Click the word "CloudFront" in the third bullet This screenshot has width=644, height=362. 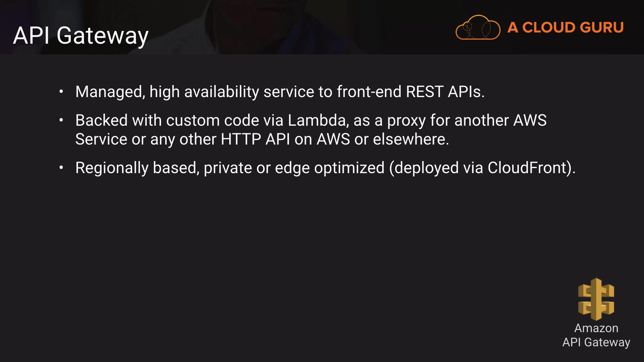[527, 168]
